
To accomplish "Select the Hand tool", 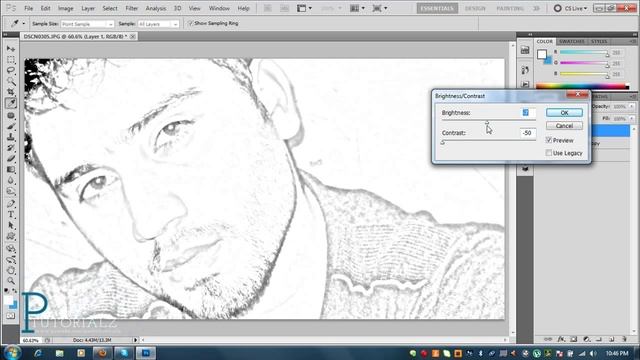I will (11, 270).
